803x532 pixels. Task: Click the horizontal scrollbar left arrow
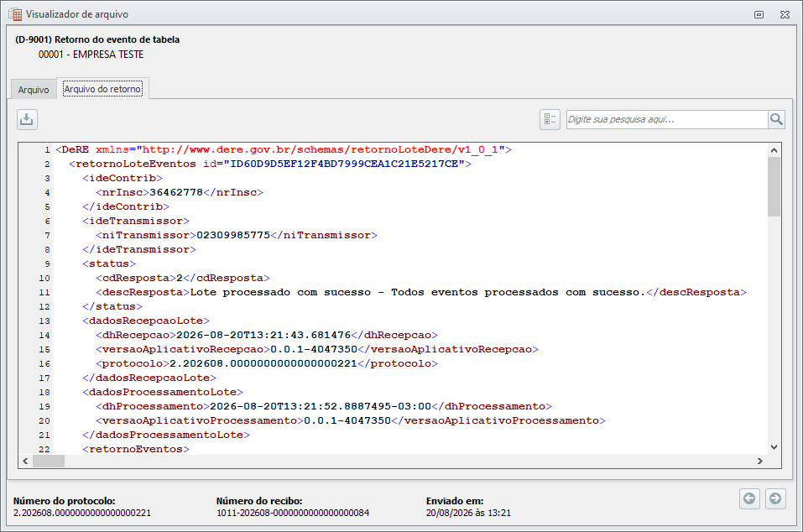(x=26, y=461)
